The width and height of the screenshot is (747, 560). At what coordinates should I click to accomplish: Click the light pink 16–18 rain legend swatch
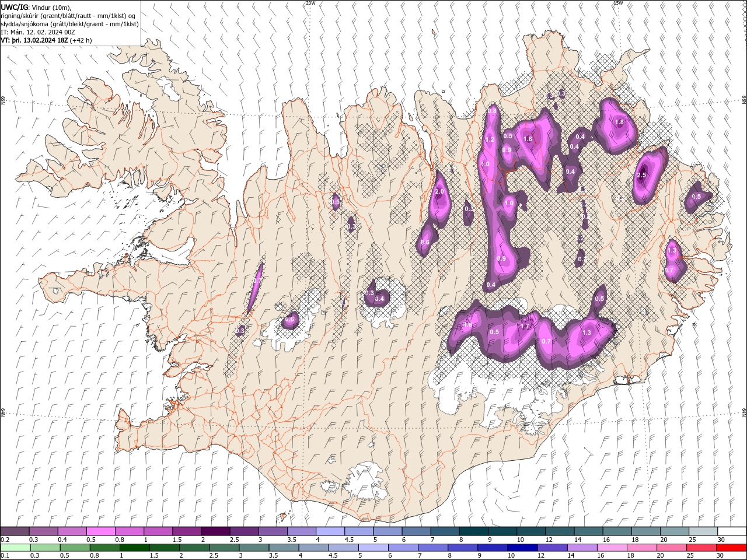612,548
